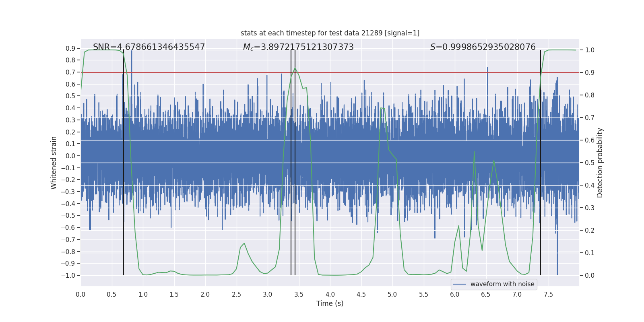Click right axis probability tick 0.0
The width and height of the screenshot is (644, 322).
tap(590, 276)
